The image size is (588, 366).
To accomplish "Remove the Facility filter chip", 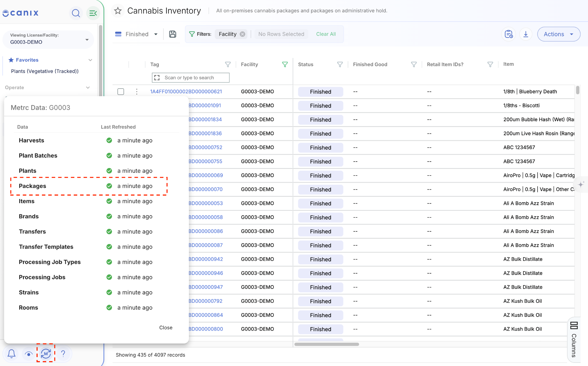I will (243, 34).
